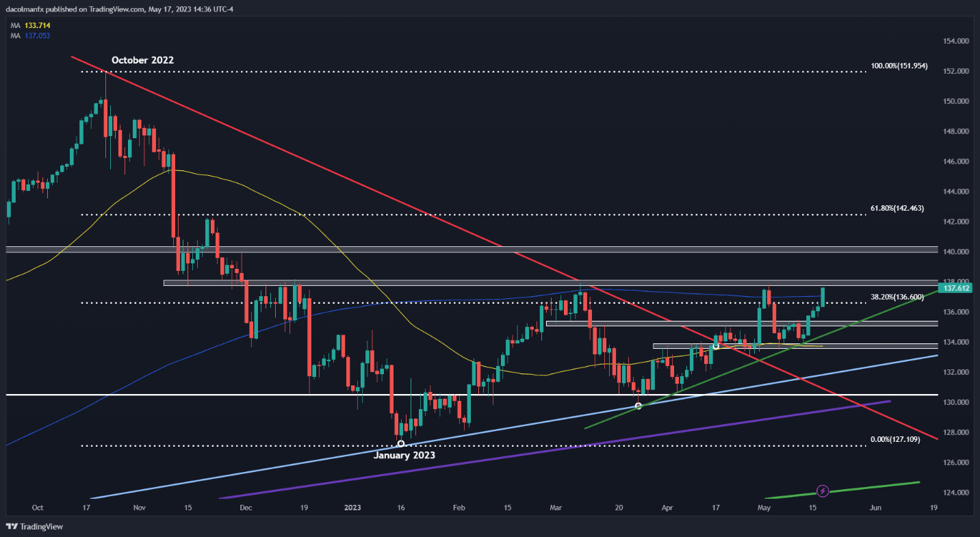The height and width of the screenshot is (537, 980).
Task: Click the 100.00%(151.954) Fibonacci label
Action: [899, 66]
